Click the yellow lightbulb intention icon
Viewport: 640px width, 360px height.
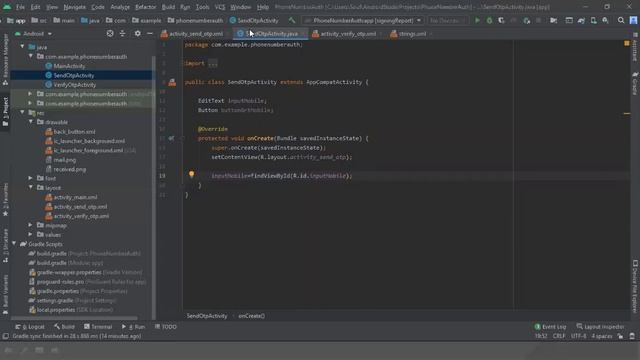click(191, 174)
